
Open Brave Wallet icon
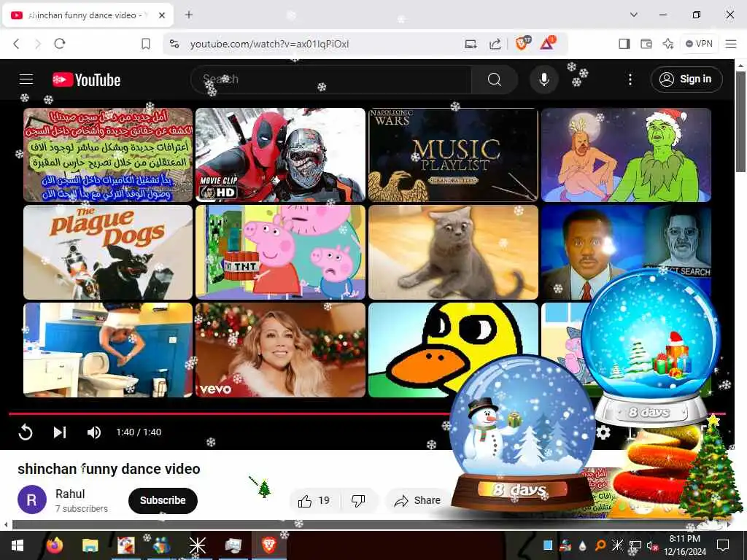[646, 44]
